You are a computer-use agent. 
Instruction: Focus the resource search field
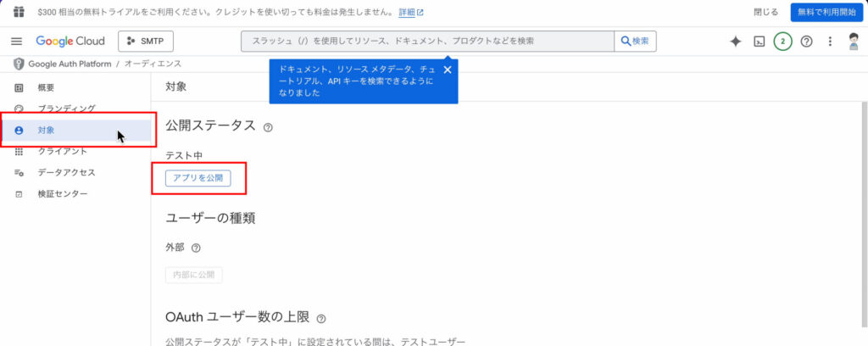tap(427, 41)
